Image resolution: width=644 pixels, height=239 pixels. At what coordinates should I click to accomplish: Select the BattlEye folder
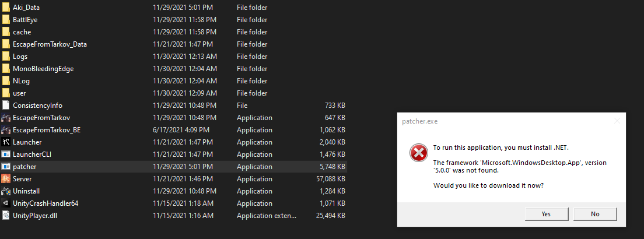pyautogui.click(x=174, y=20)
